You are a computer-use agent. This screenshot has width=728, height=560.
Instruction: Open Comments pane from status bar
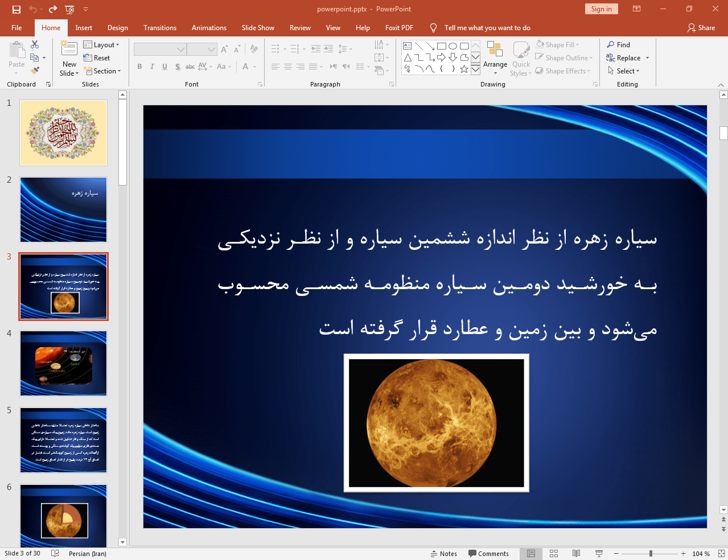point(488,554)
